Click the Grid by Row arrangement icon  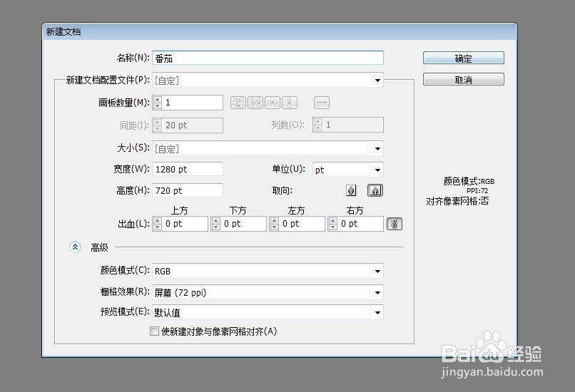(238, 103)
